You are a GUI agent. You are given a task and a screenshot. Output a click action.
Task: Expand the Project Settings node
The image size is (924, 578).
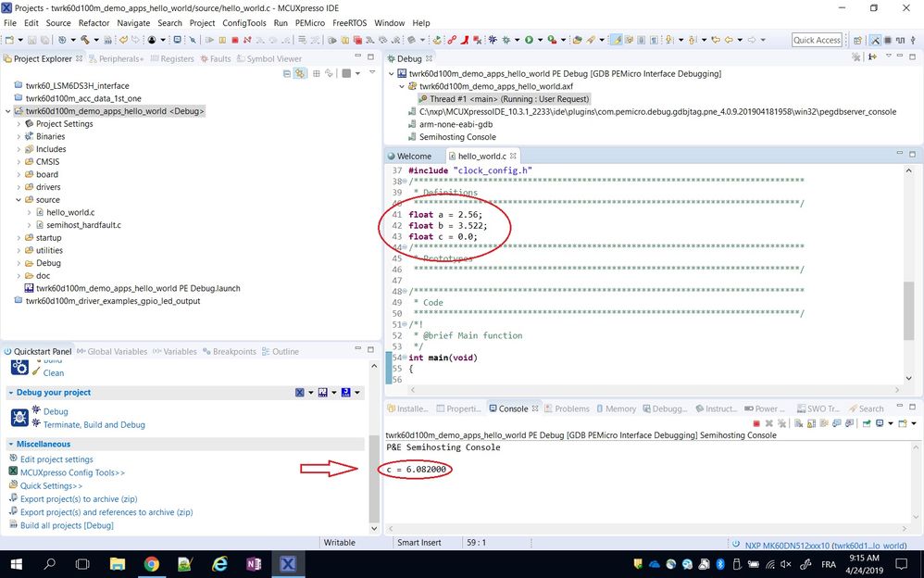click(19, 124)
